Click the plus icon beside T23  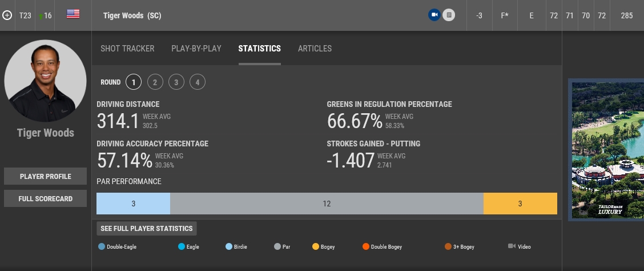pos(7,15)
